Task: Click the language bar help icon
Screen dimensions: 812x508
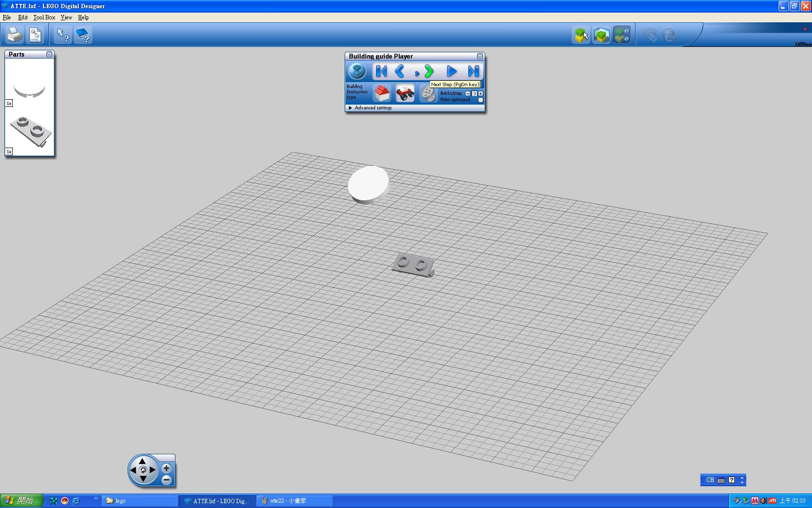Action: tap(731, 480)
